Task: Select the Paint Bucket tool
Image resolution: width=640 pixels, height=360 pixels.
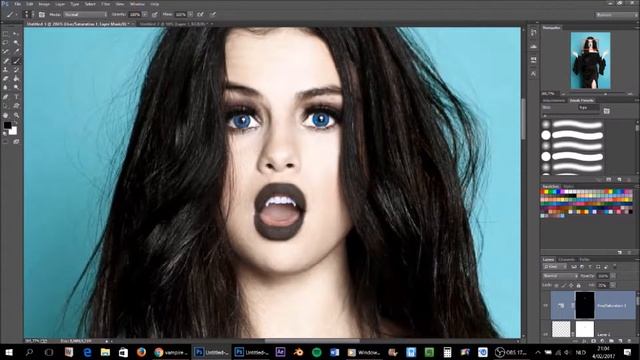Action: click(16, 78)
